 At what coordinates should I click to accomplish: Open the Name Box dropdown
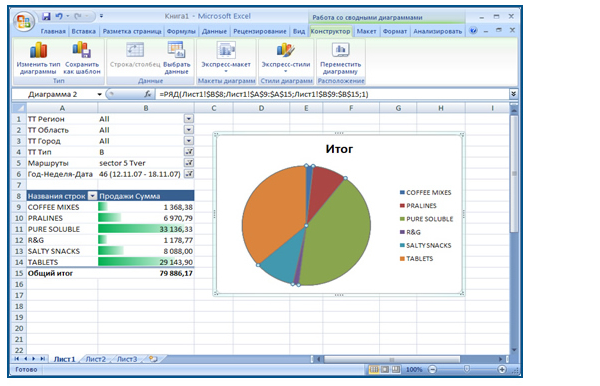coord(99,94)
